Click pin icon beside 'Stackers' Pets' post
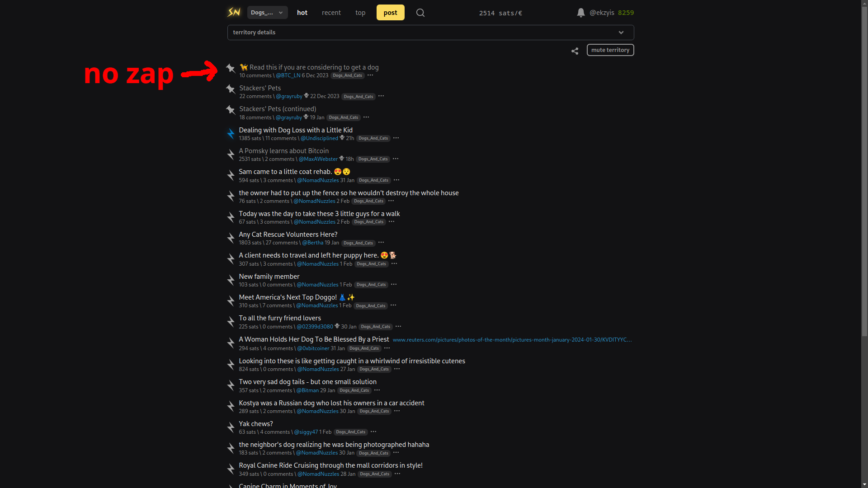 coord(231,89)
